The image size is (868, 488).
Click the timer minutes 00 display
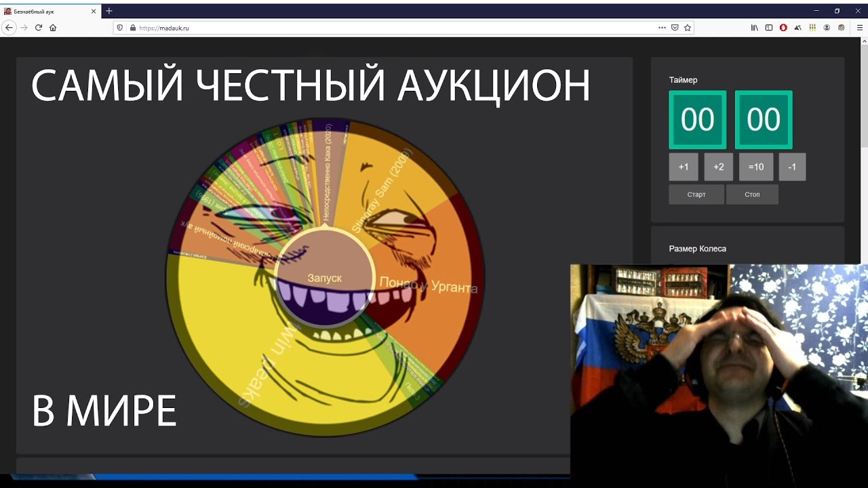[698, 120]
